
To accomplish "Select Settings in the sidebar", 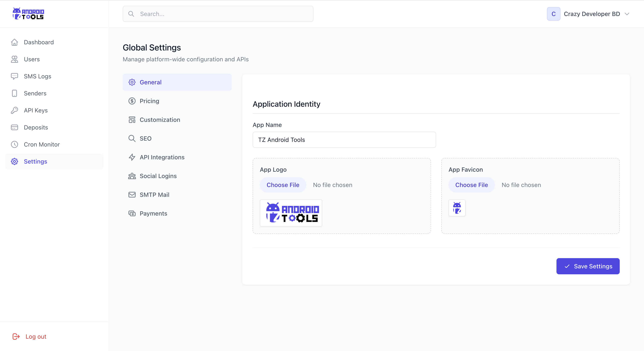I will click(54, 161).
